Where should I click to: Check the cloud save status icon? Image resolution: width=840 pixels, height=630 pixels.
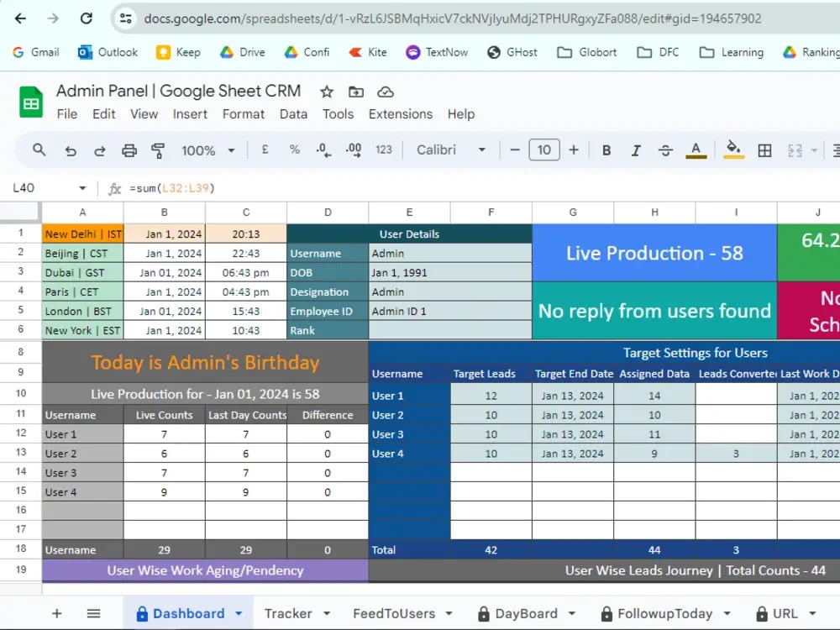pos(386,92)
